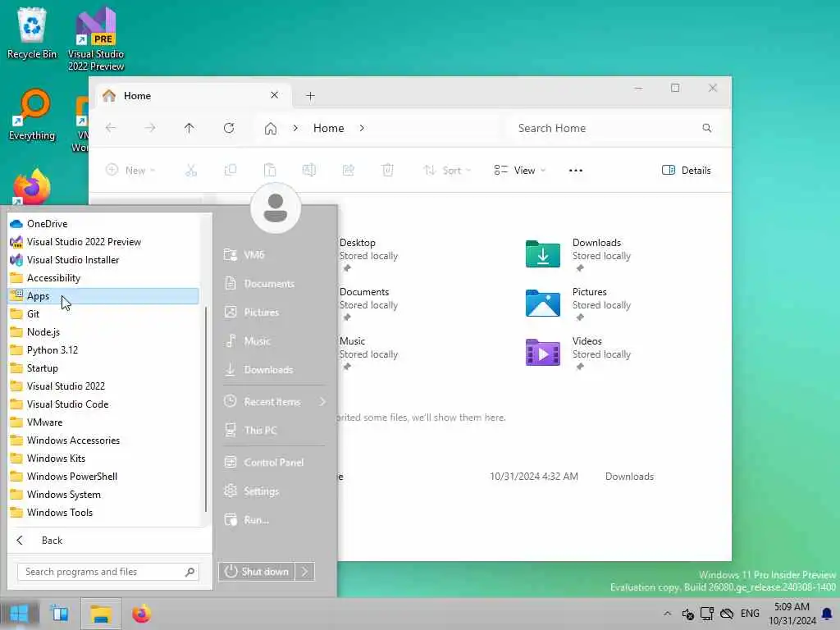The width and height of the screenshot is (840, 630).
Task: Open the Run... dialog
Action: click(x=274, y=519)
